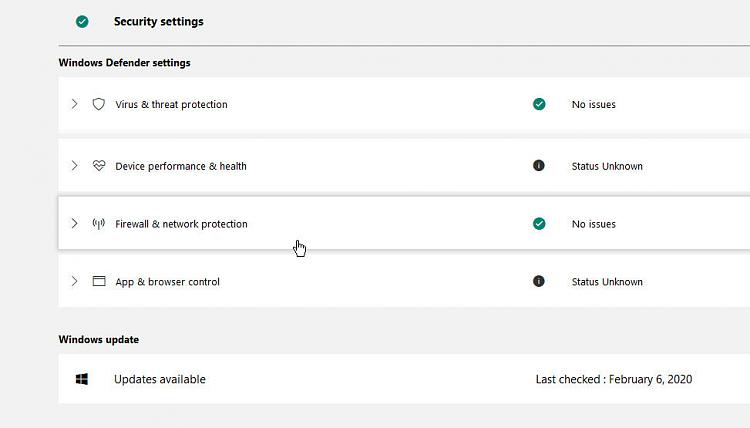Expand Virus & threat protection chevron
This screenshot has height=428, width=750.
point(74,104)
